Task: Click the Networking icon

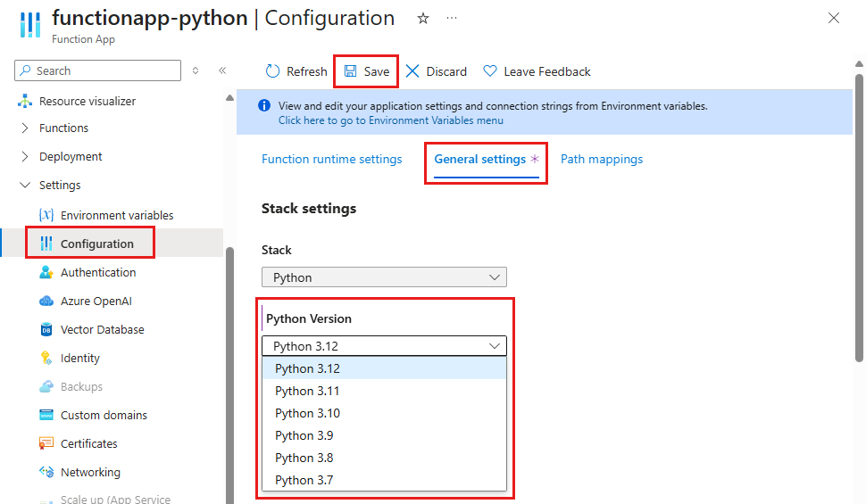Action: tap(46, 472)
